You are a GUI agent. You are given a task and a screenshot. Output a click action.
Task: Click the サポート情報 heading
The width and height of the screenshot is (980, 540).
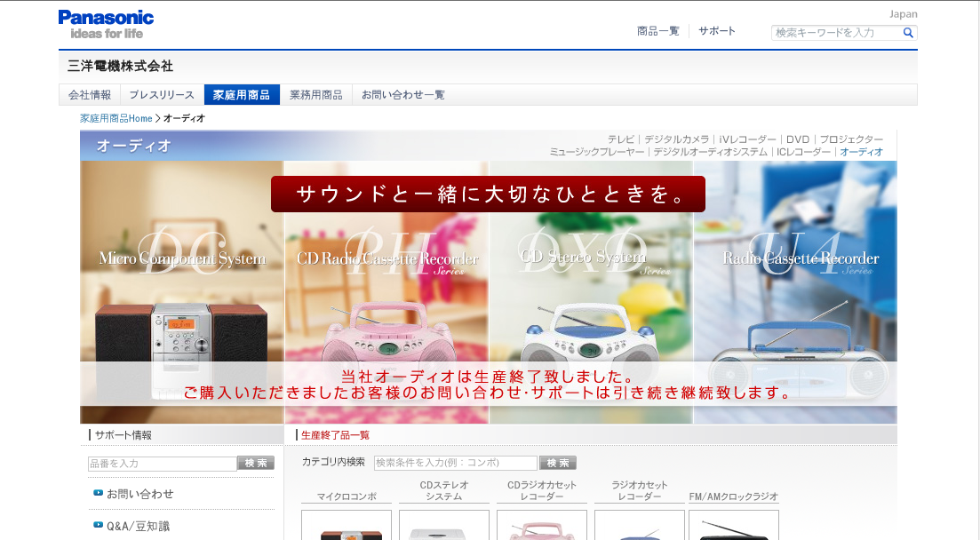click(x=123, y=435)
